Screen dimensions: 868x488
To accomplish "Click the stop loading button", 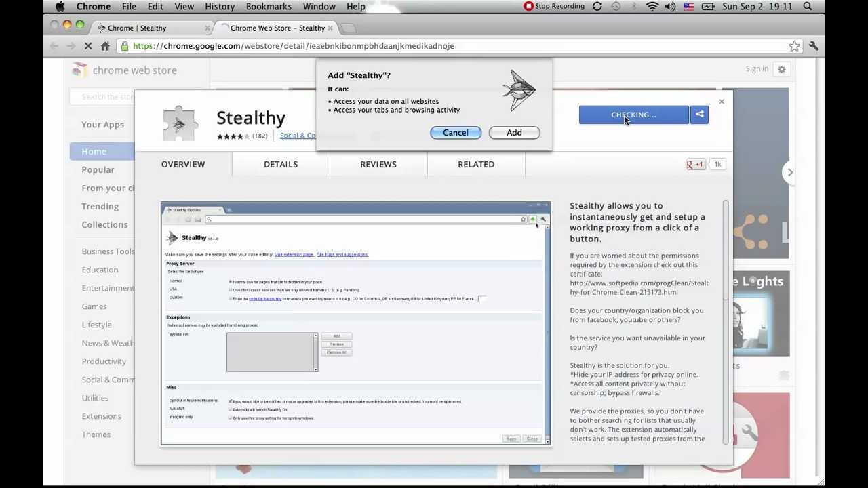I will click(x=88, y=46).
